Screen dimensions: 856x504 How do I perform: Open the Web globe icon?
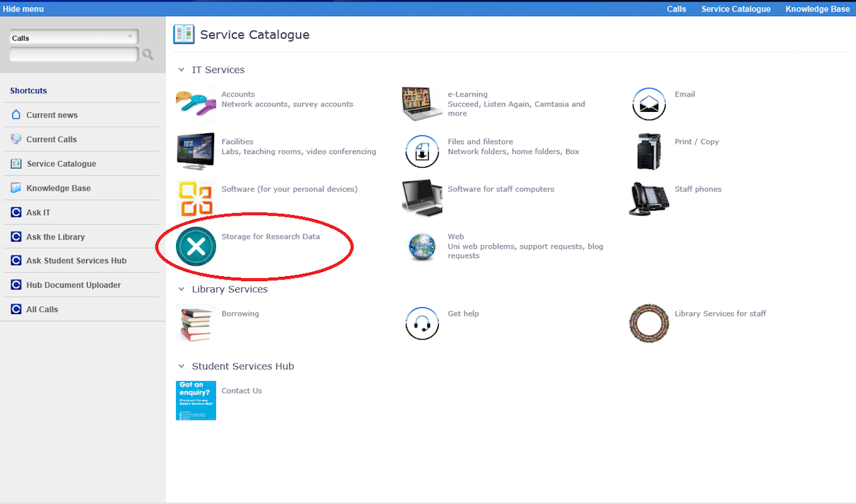[422, 246]
